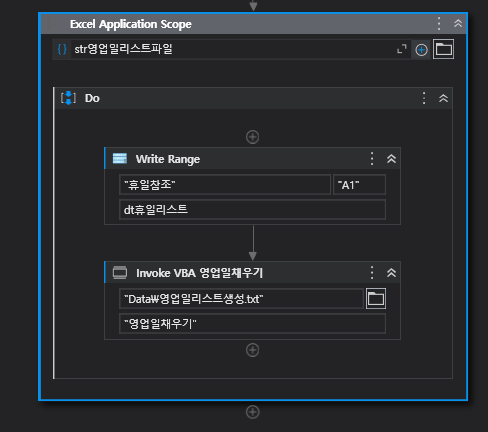Edit the Data₩영업일리스트생성.txt code file path

point(241,298)
